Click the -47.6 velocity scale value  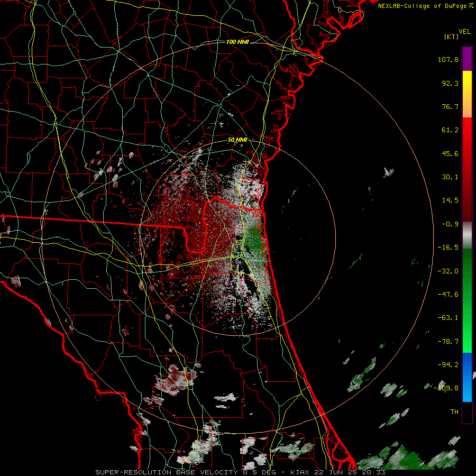point(448,295)
